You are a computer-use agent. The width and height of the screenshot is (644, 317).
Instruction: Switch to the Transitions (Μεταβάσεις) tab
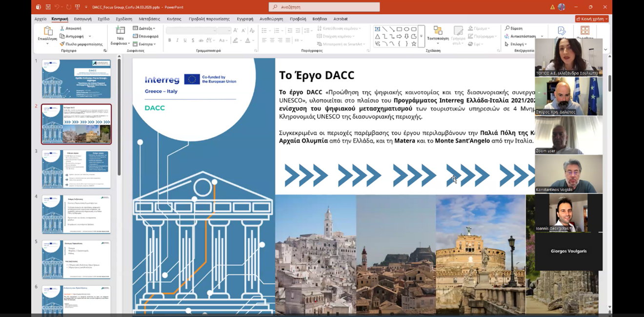(x=149, y=19)
